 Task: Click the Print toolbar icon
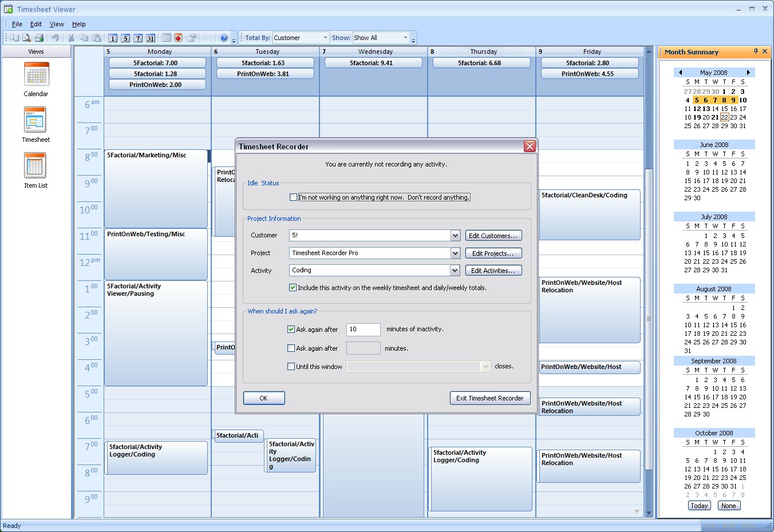coord(39,38)
